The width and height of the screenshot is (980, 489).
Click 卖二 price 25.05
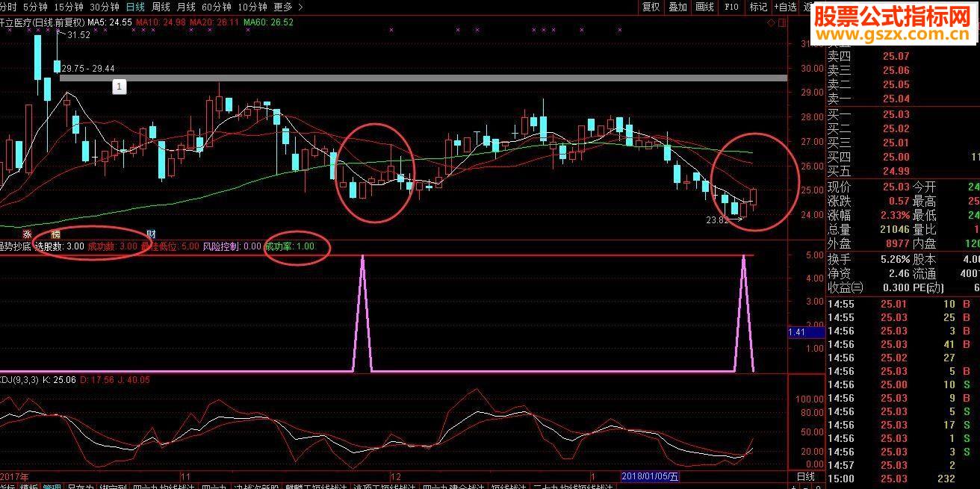pos(896,85)
